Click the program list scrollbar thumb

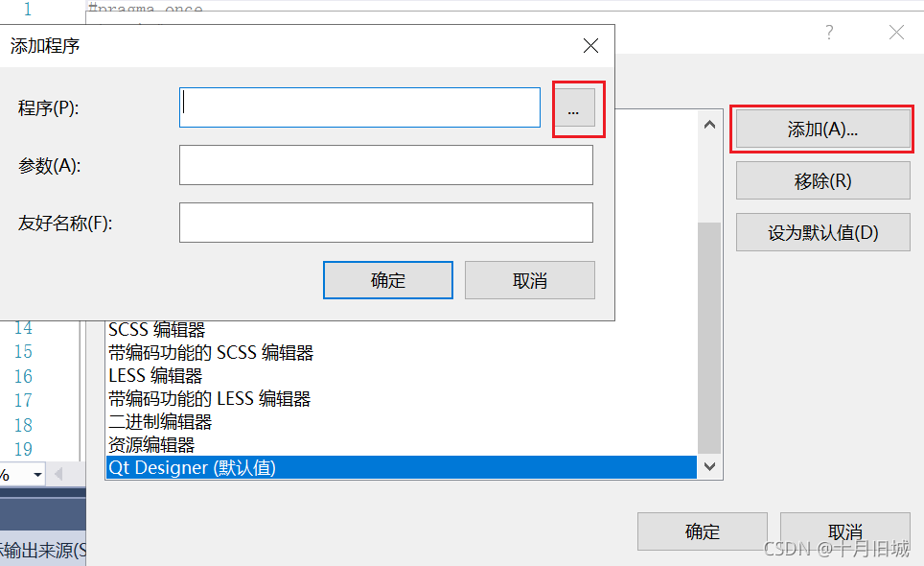pos(709,338)
